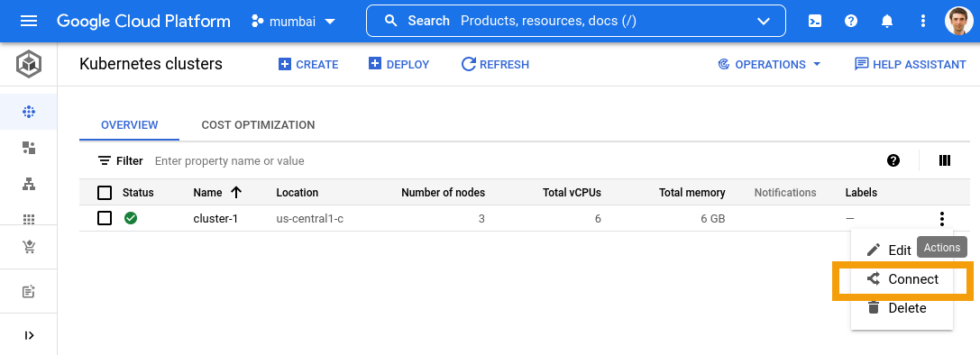Expand the collapsed sidebar with the arrow icon
980x355 pixels.
coord(29,335)
